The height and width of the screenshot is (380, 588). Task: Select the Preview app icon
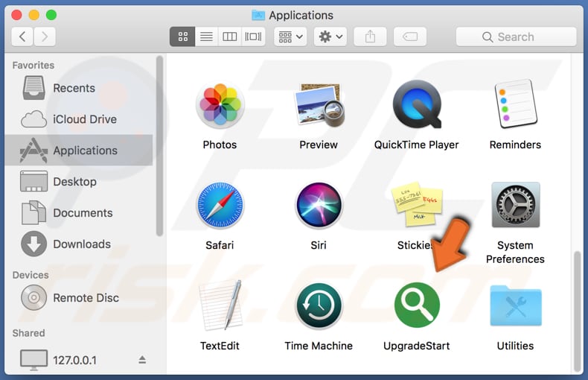[319, 105]
